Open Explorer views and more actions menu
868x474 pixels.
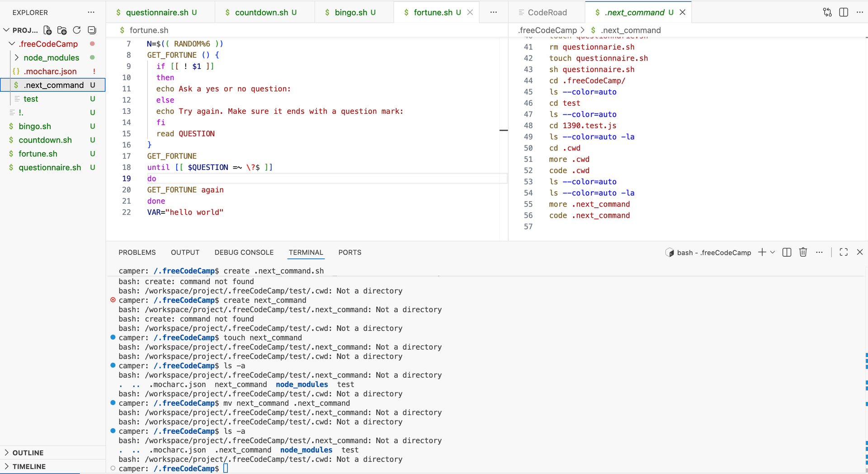point(91,12)
